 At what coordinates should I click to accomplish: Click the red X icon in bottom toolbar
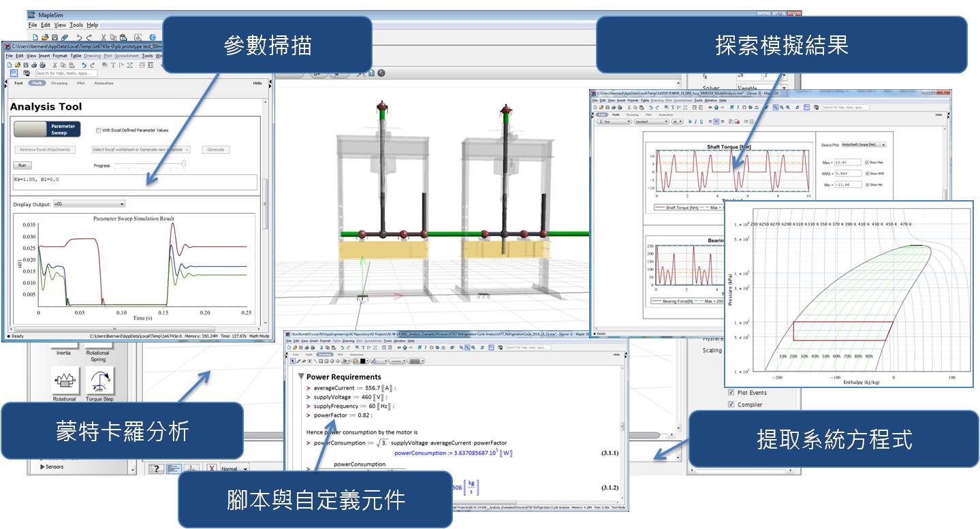tap(212, 468)
